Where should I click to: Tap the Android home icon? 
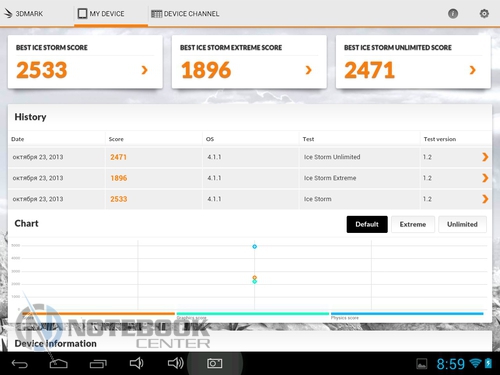[x=59, y=364]
